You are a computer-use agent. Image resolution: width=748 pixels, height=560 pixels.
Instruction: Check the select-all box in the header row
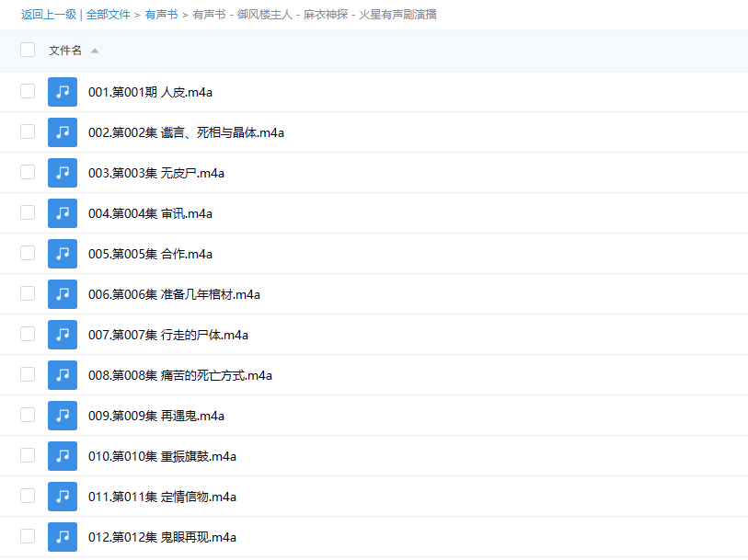click(27, 50)
